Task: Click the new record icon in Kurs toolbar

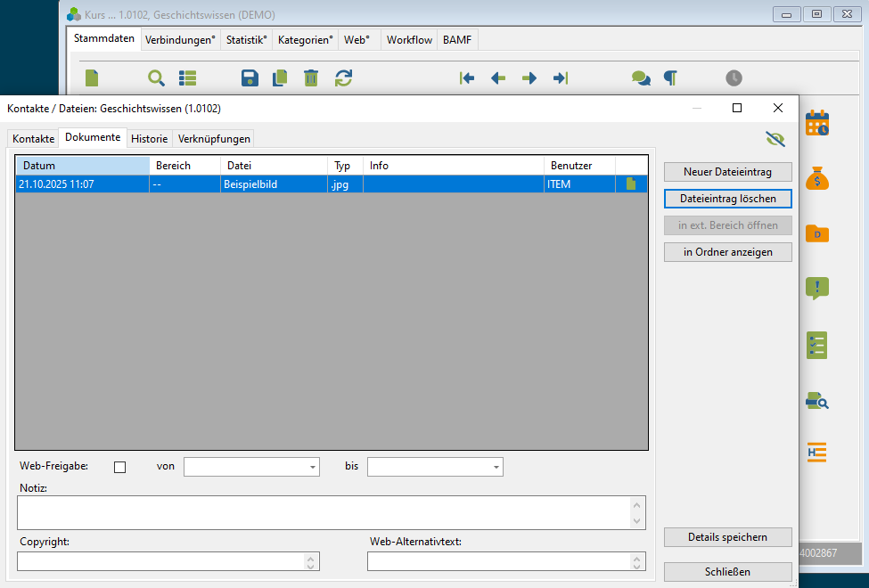Action: pos(92,78)
